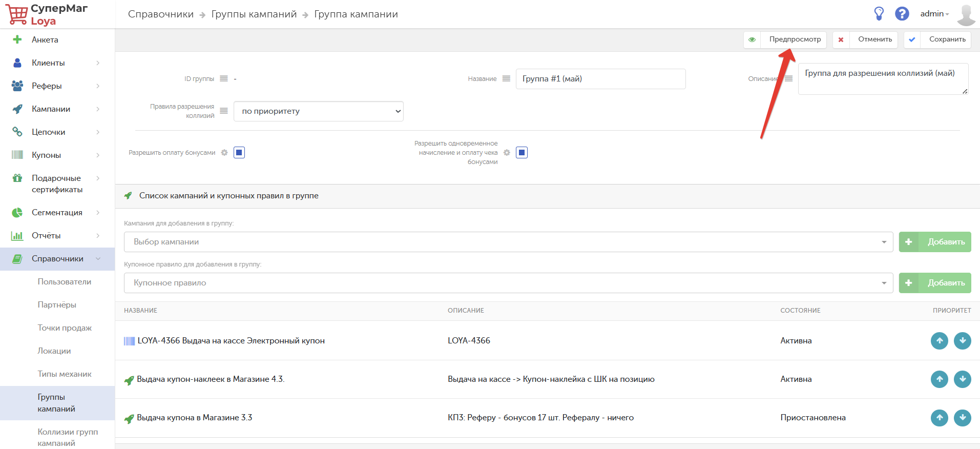The width and height of the screenshot is (980, 449).
Task: Expand the Клиенты sidebar section
Action: pyautogui.click(x=98, y=63)
